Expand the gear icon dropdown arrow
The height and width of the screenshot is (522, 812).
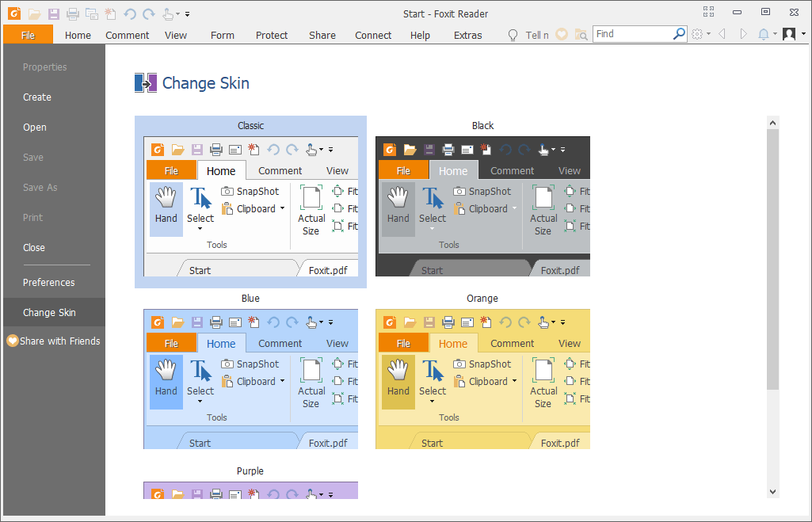pyautogui.click(x=708, y=34)
